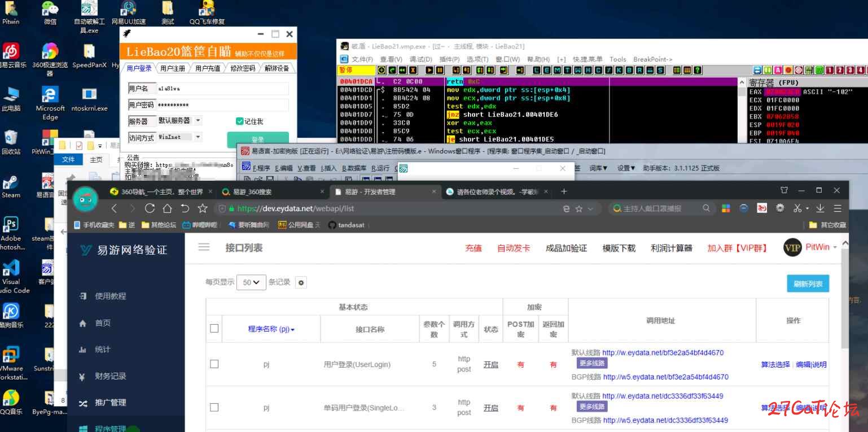Open a new browser tab with plus
This screenshot has height=432, width=868.
tap(563, 191)
